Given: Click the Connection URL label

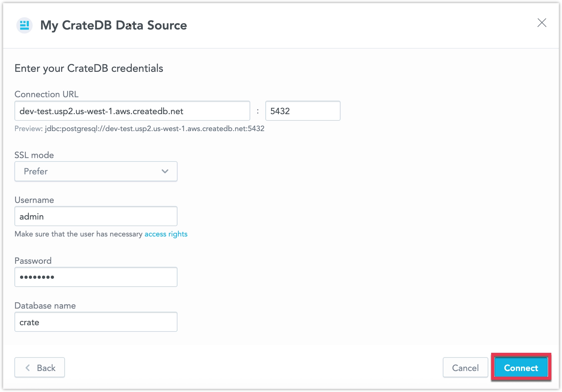Looking at the screenshot, I should coord(46,94).
